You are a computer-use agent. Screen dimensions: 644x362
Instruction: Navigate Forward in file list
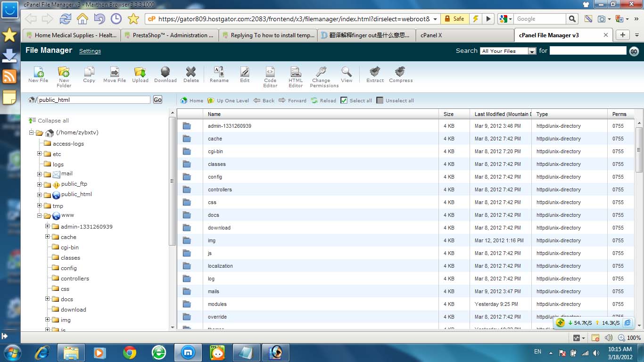tap(292, 100)
